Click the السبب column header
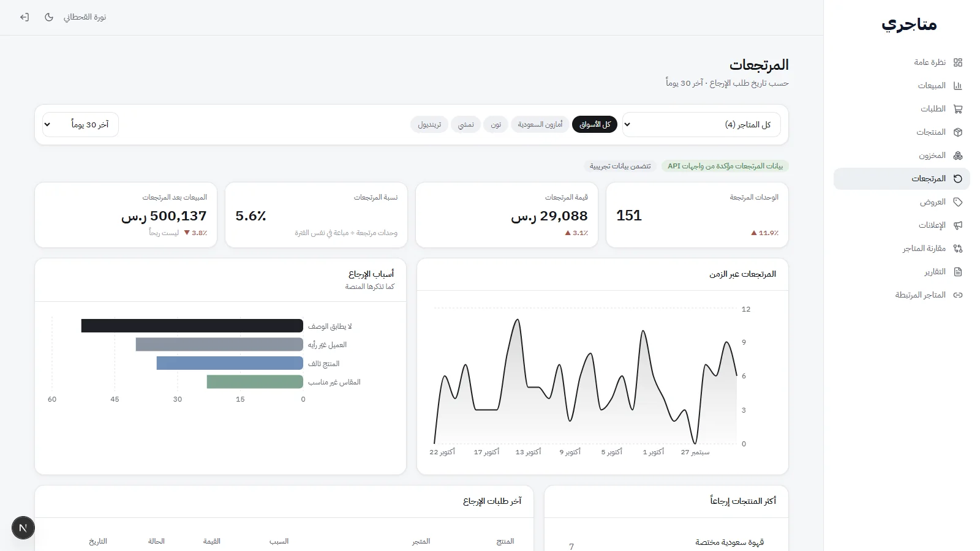This screenshot has width=980, height=551. [279, 541]
